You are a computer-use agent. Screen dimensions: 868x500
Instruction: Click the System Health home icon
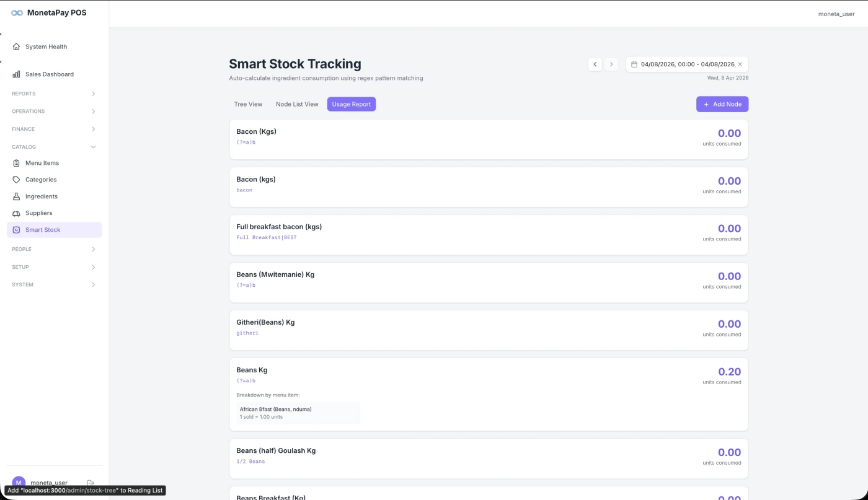tap(15, 46)
